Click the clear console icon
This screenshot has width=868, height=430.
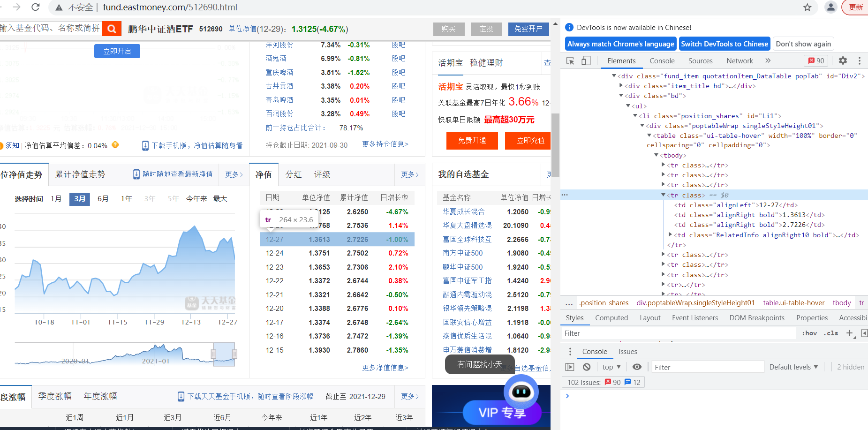[587, 367]
